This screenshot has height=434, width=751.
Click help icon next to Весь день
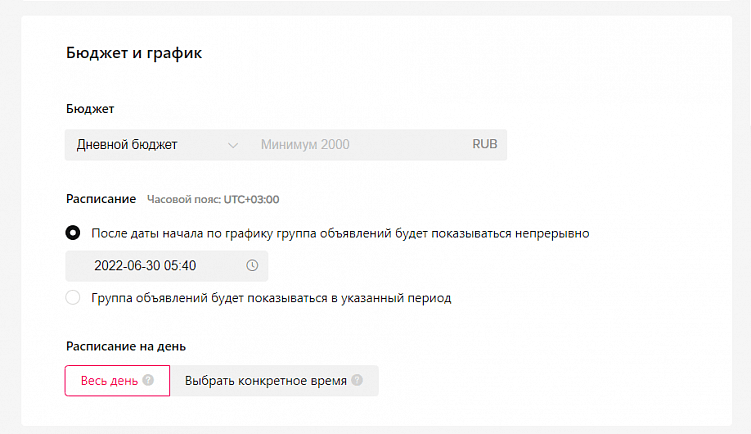[148, 380]
